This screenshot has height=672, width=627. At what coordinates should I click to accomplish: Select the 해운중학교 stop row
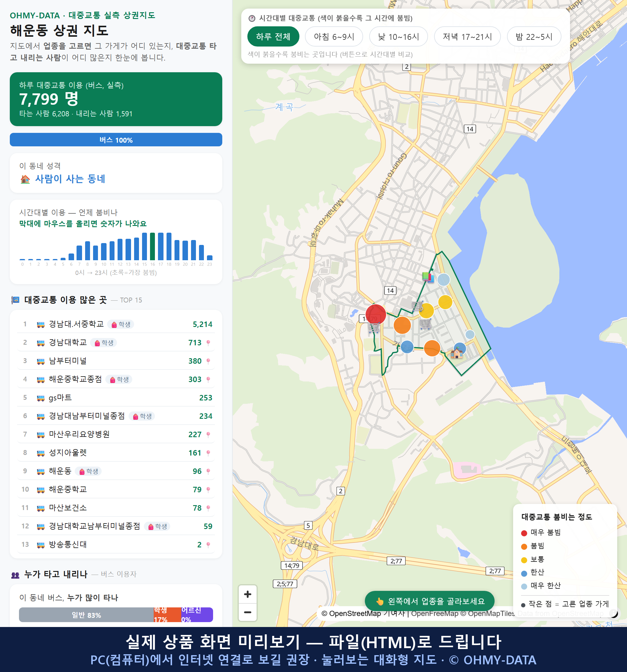[x=116, y=490]
